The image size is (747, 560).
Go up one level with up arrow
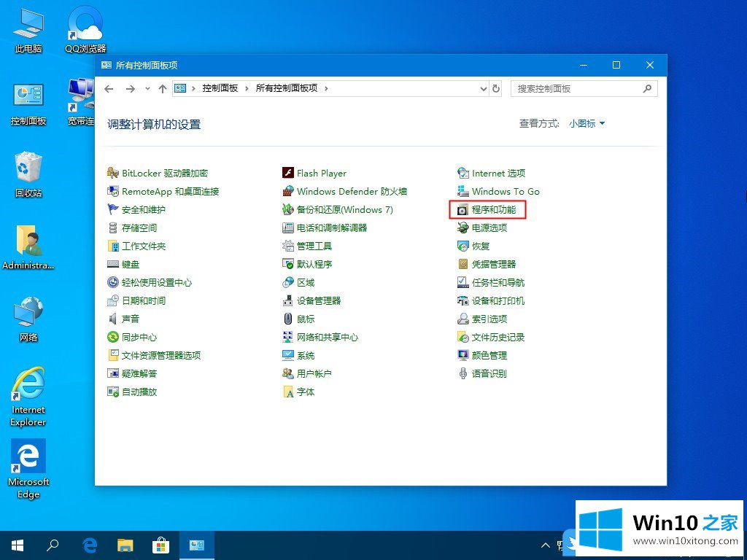click(x=163, y=88)
